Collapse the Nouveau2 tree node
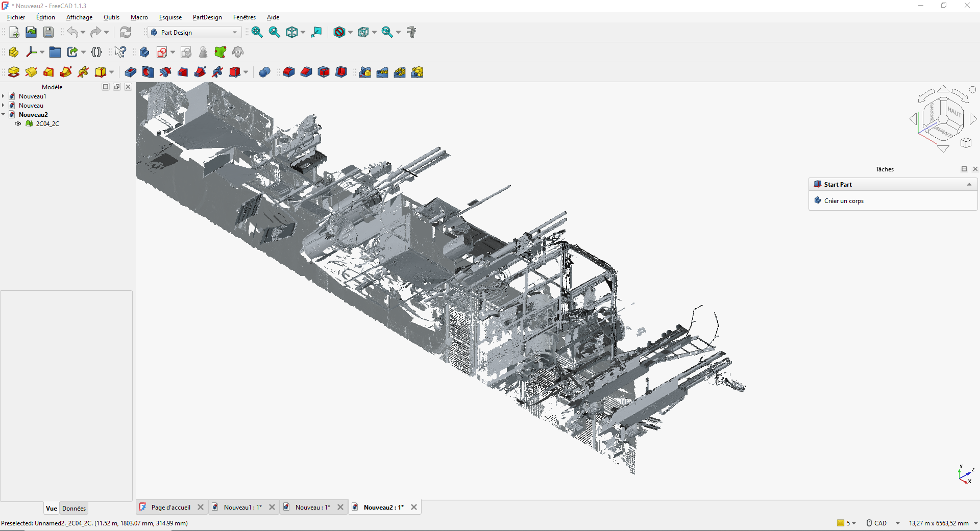 tap(3, 114)
